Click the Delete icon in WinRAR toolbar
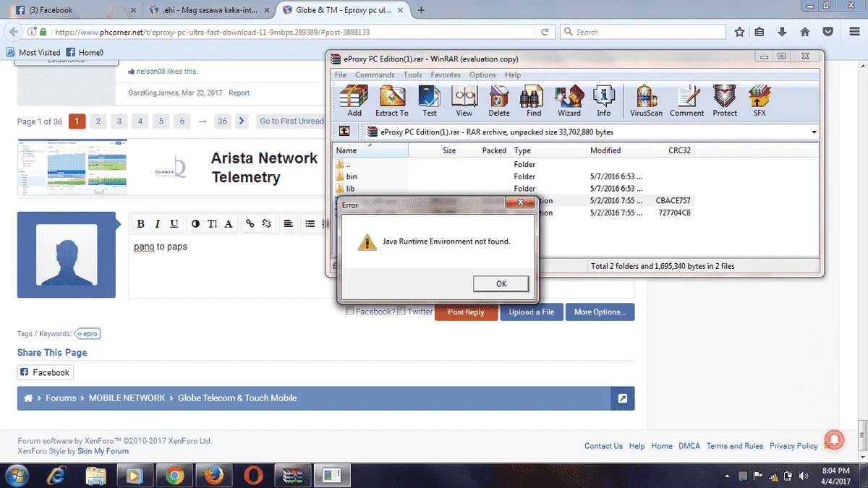Screen dimensions: 868x488 pos(499,100)
